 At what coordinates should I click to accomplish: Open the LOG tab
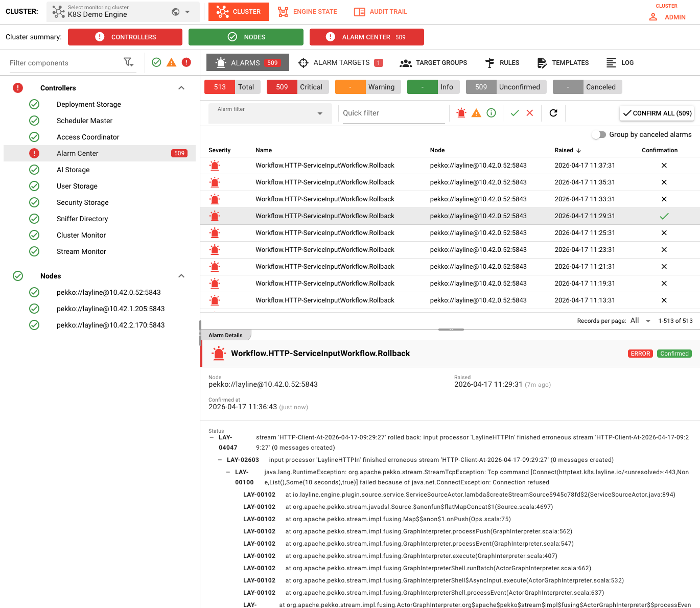pos(620,62)
